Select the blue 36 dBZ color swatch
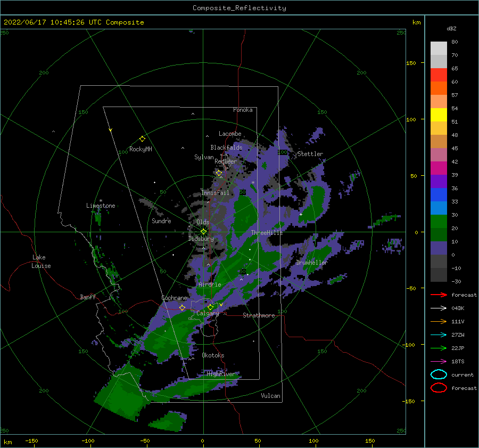The image size is (479, 448). [x=439, y=194]
